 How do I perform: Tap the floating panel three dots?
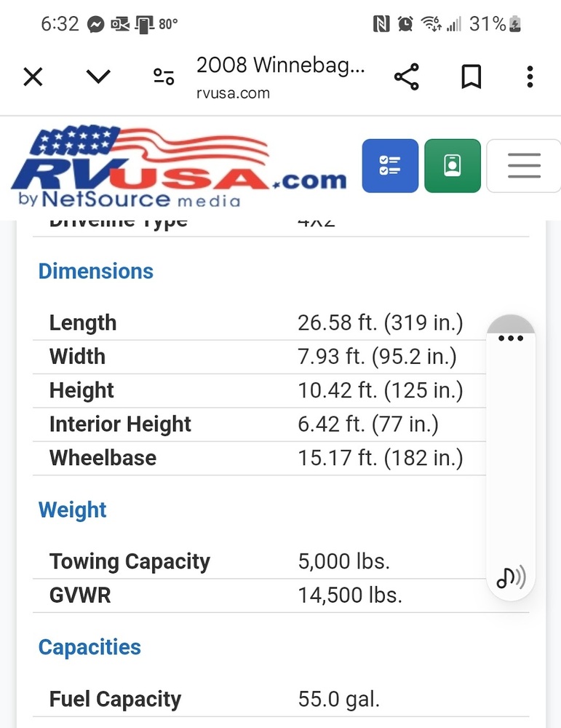click(x=510, y=338)
